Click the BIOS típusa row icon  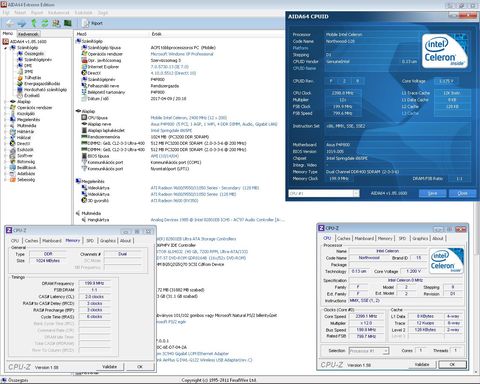coord(84,156)
